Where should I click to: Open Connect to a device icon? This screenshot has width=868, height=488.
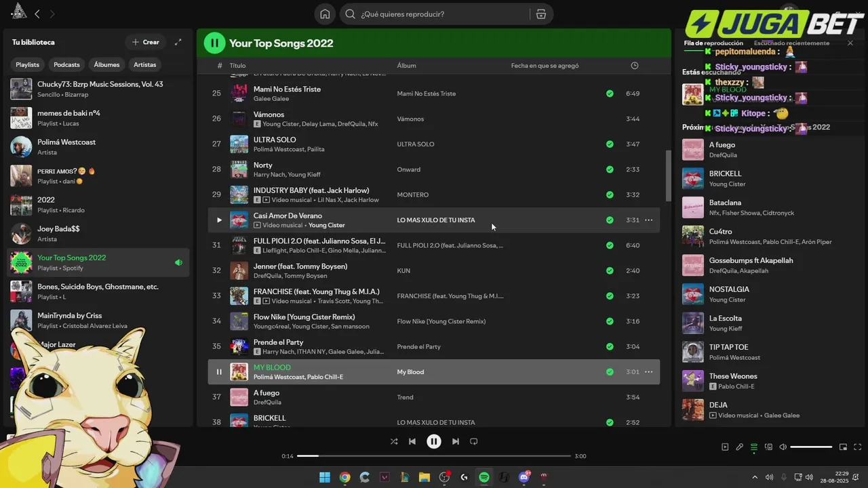point(768,447)
